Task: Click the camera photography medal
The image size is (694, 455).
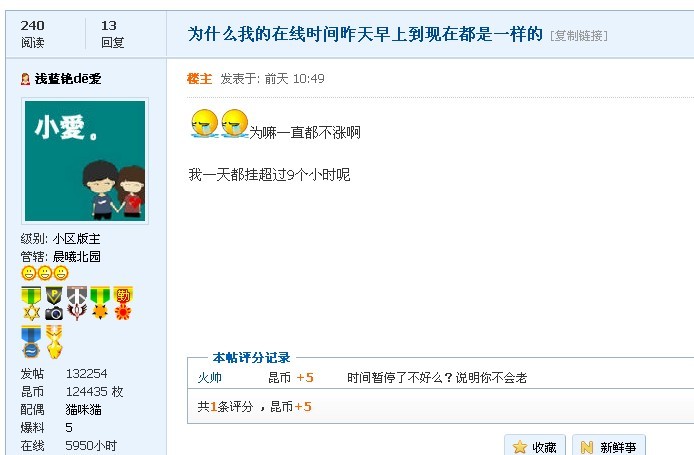Action: tap(54, 303)
